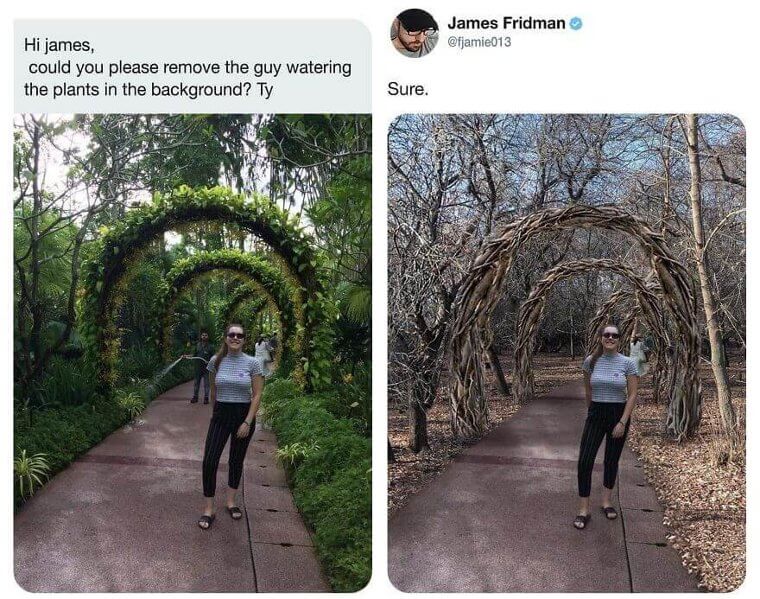760x599 pixels.
Task: Visit the @fjamie013 handle
Action: pos(479,42)
